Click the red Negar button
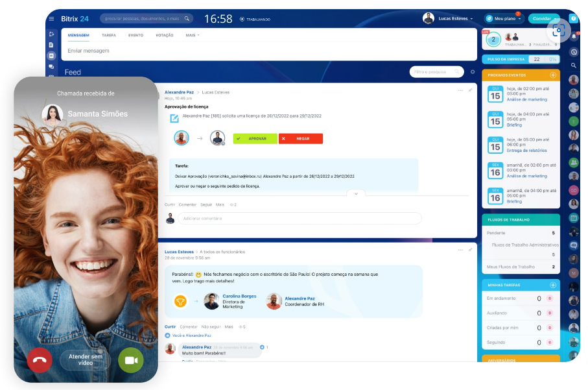This screenshot has width=588, height=390. 301,138
